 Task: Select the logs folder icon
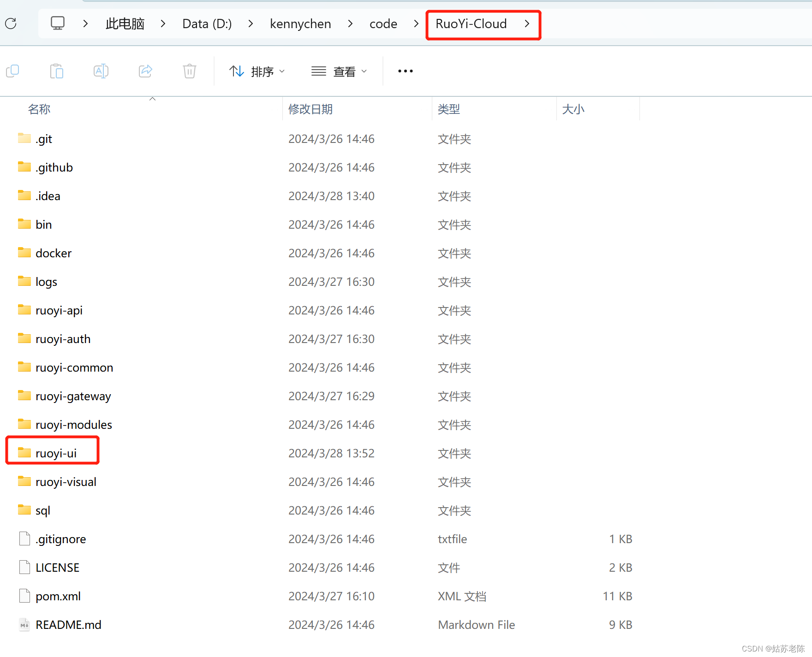click(x=24, y=281)
